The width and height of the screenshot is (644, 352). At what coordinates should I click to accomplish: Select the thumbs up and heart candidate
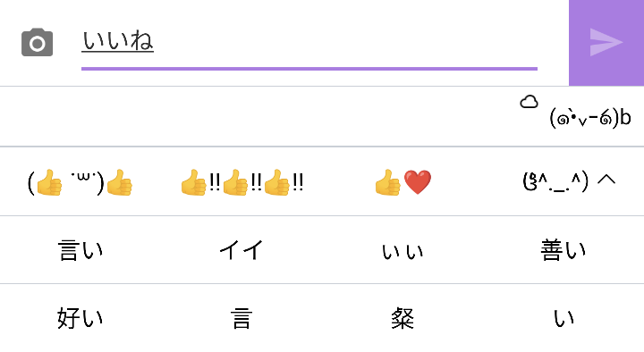pyautogui.click(x=402, y=182)
